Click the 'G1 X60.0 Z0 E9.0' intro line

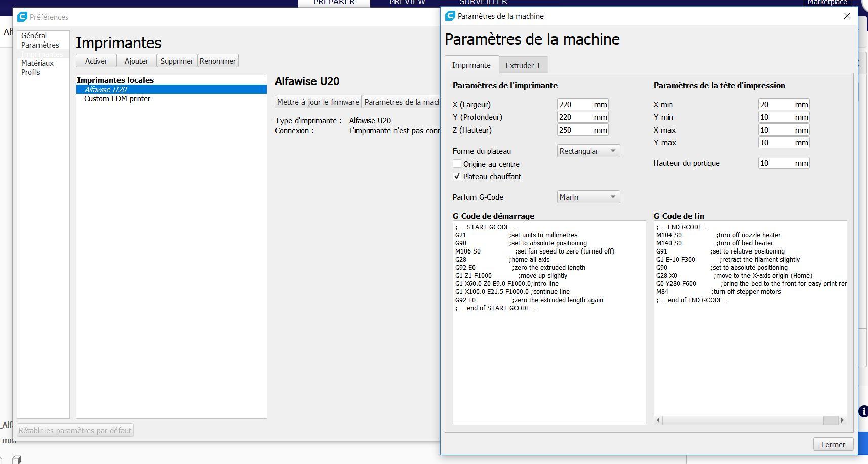[507, 283]
